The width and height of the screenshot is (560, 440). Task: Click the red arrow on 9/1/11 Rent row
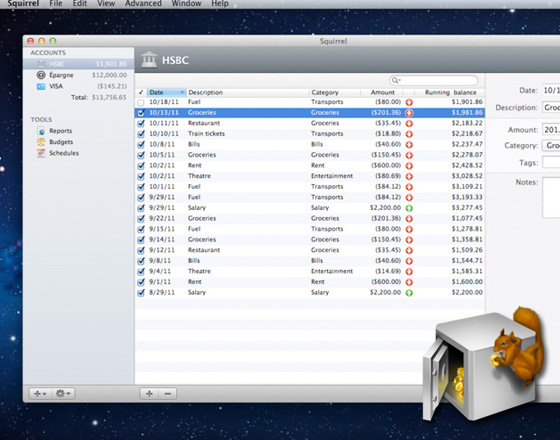[409, 282]
